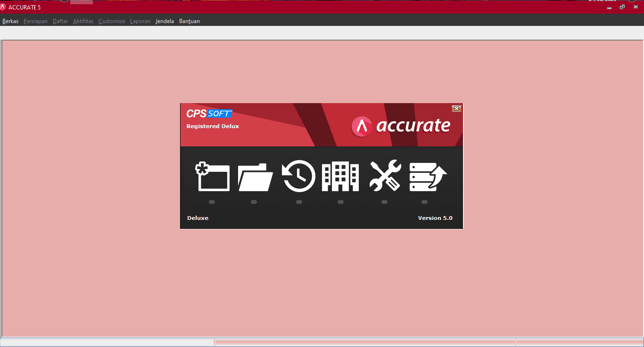The width and height of the screenshot is (644, 347).
Task: Click the new database icon with asterisk
Action: pyautogui.click(x=212, y=176)
